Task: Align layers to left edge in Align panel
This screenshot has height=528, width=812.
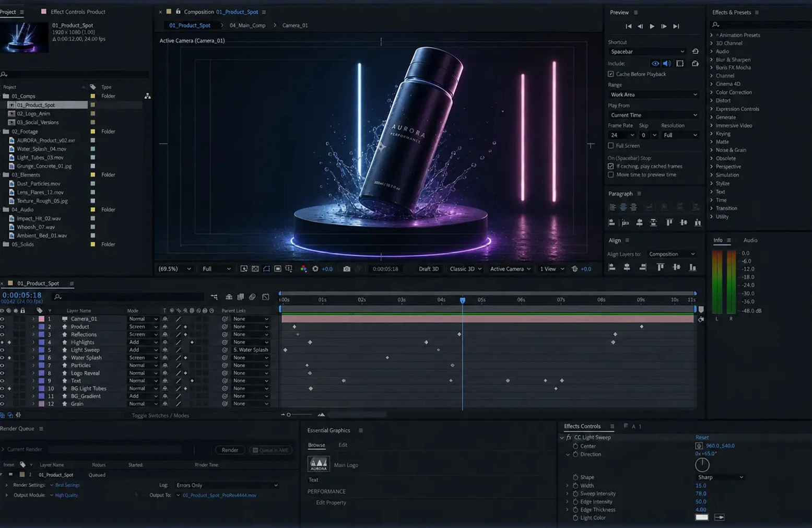Action: (612, 267)
